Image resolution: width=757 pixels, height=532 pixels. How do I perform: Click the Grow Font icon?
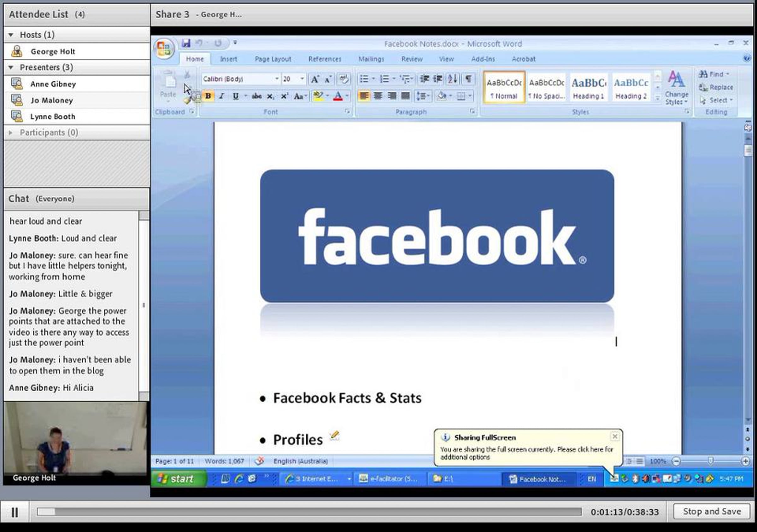315,79
